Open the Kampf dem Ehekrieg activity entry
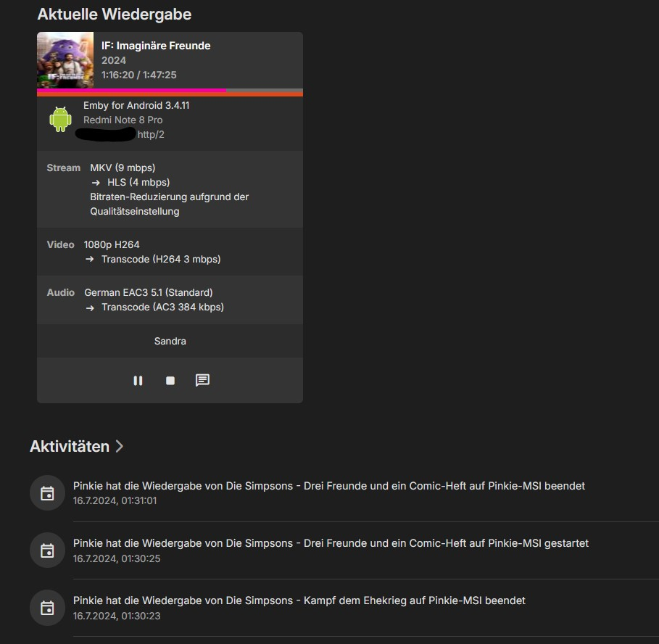659x644 pixels. coord(299,600)
